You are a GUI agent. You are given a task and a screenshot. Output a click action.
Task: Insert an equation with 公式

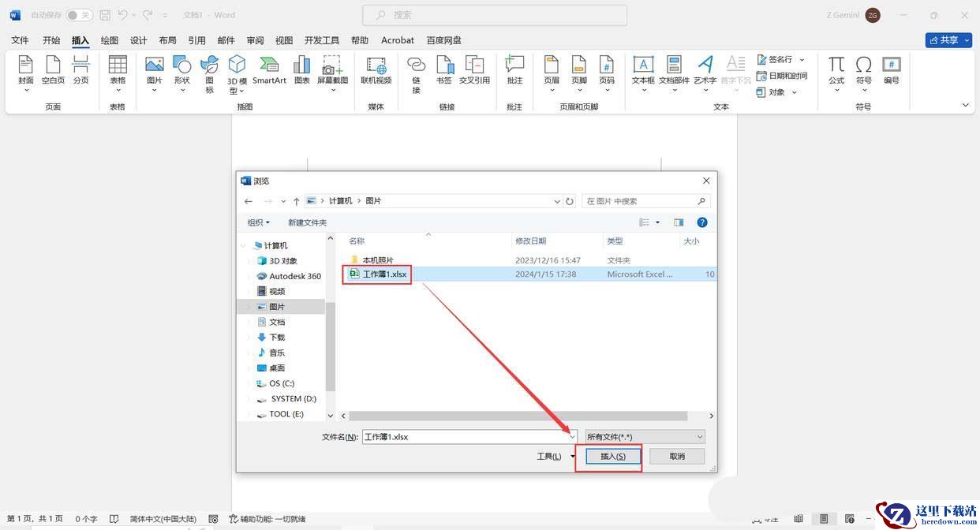(836, 73)
